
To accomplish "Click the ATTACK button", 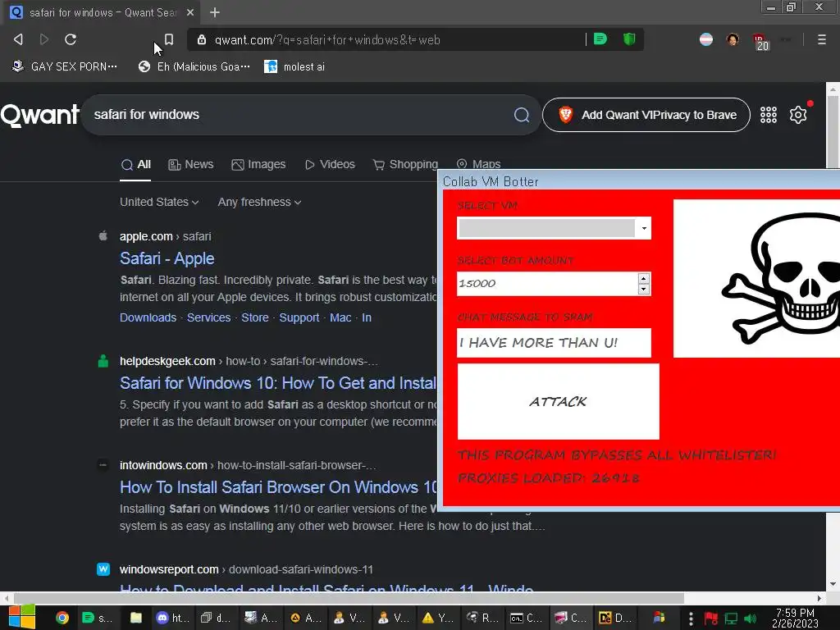I will [558, 401].
